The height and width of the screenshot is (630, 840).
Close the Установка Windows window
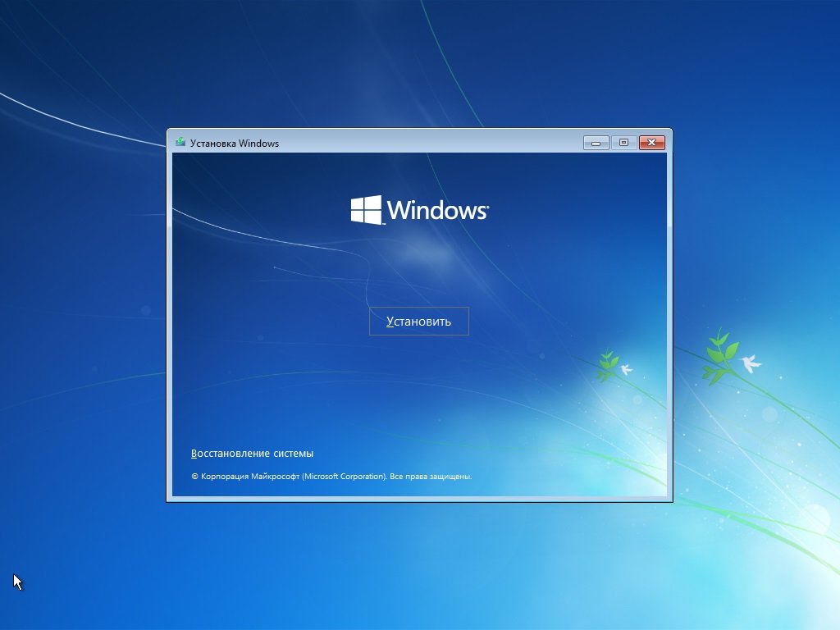652,143
